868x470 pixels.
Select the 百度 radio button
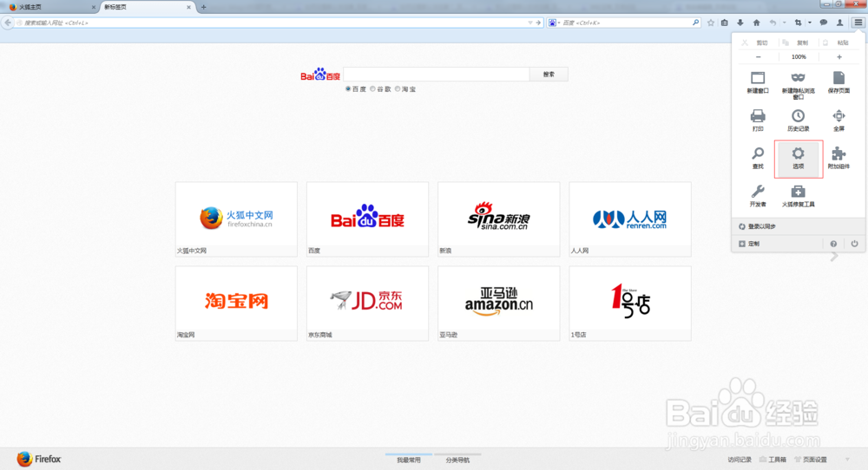click(348, 88)
